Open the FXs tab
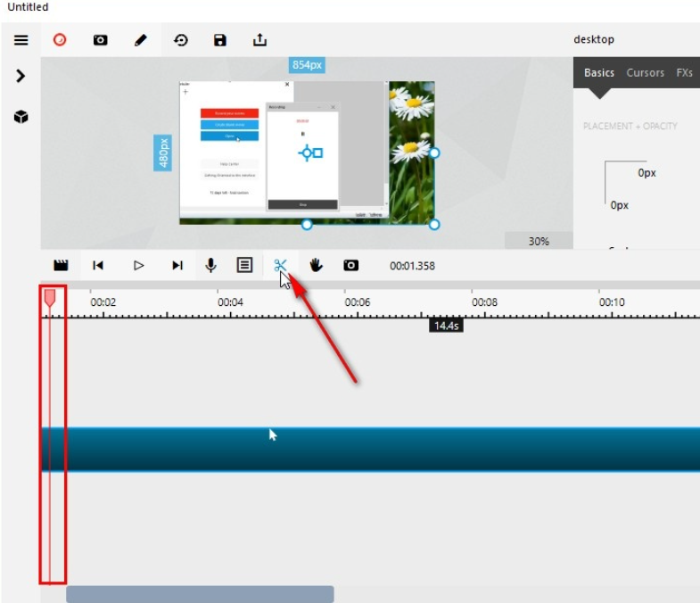This screenshot has width=700, height=603. pyautogui.click(x=684, y=73)
